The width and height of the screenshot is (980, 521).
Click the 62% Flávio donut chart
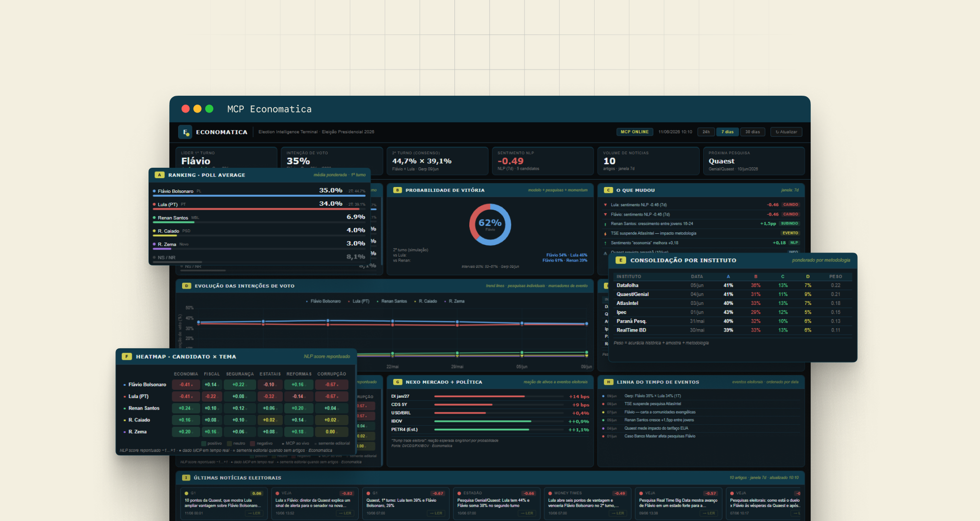click(x=490, y=224)
